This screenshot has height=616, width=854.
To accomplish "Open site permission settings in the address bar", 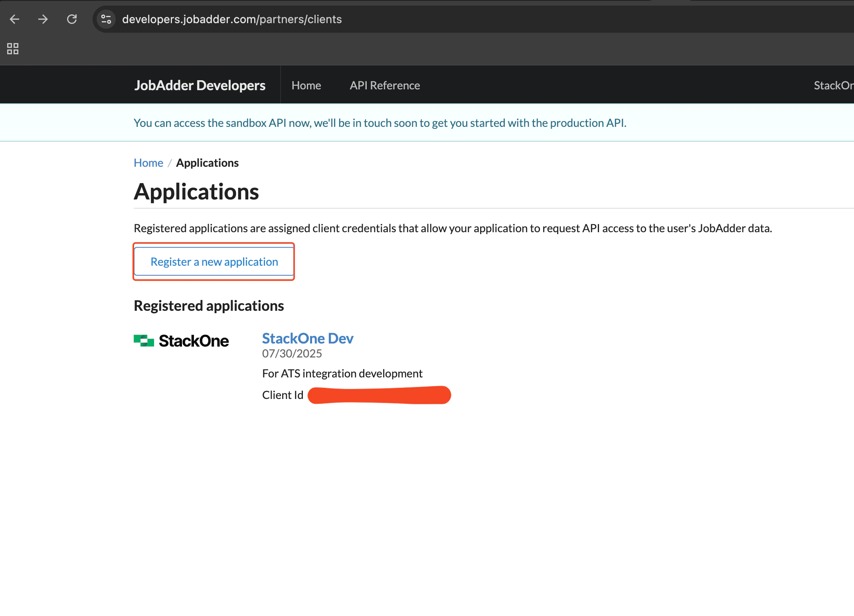I will pyautogui.click(x=105, y=18).
